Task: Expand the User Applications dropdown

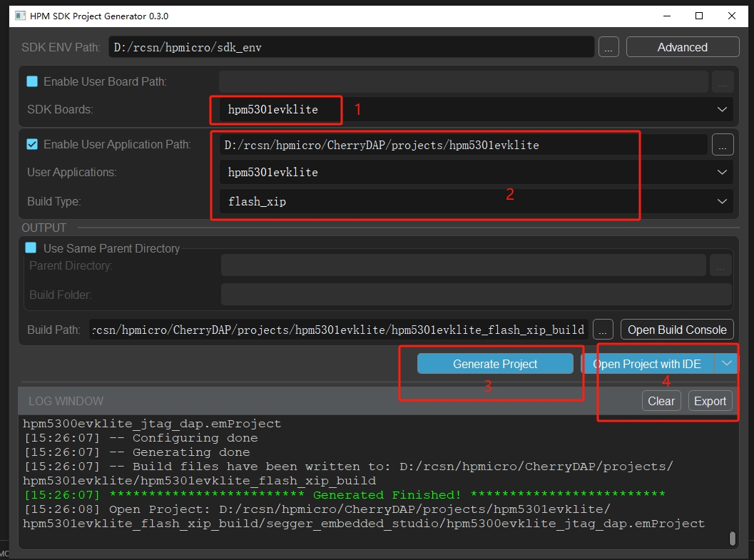Action: [x=721, y=172]
